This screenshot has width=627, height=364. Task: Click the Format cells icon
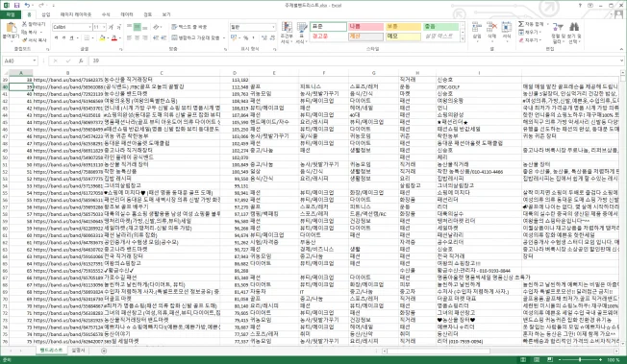click(506, 28)
